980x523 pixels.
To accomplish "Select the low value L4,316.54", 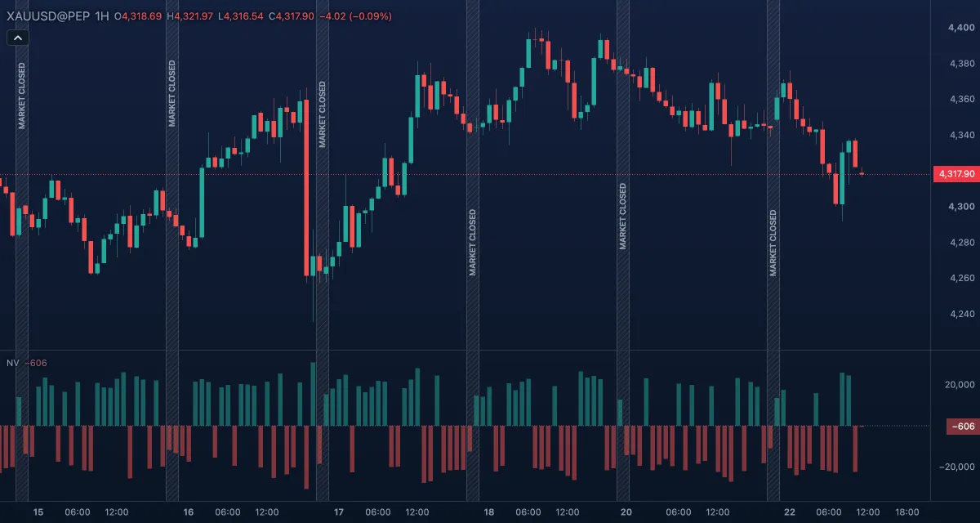I will pos(241,16).
